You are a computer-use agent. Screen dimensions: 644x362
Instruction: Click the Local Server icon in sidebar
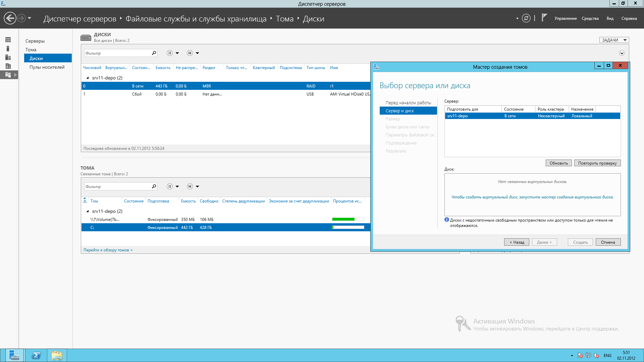tap(8, 49)
